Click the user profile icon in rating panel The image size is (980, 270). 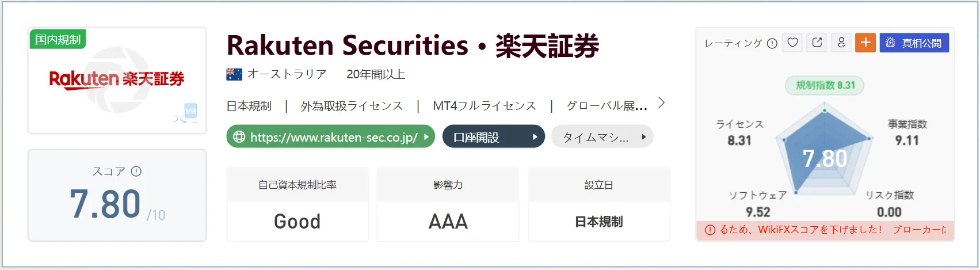click(841, 43)
